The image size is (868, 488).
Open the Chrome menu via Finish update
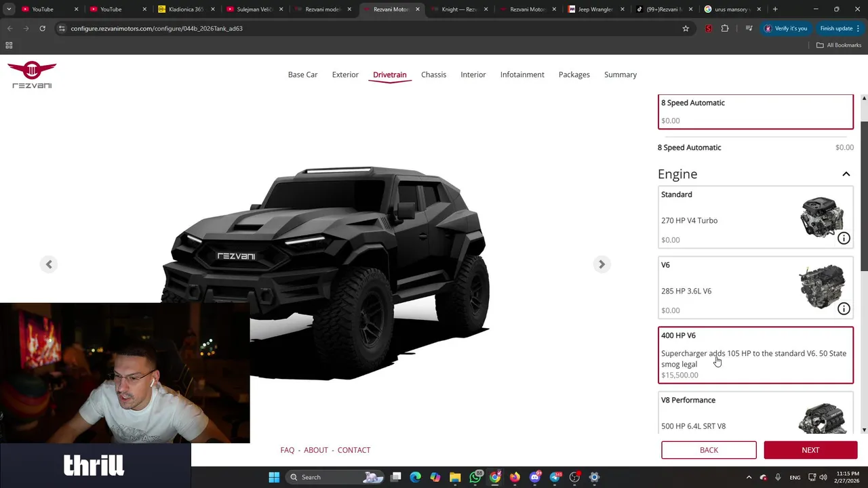840,28
